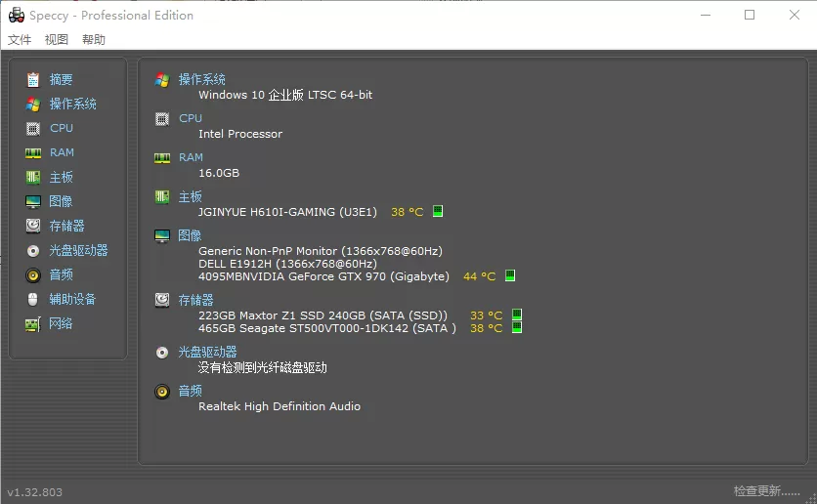Click the 操作系统 heading link in main panel
Viewport: 817px width, 504px height.
point(202,80)
